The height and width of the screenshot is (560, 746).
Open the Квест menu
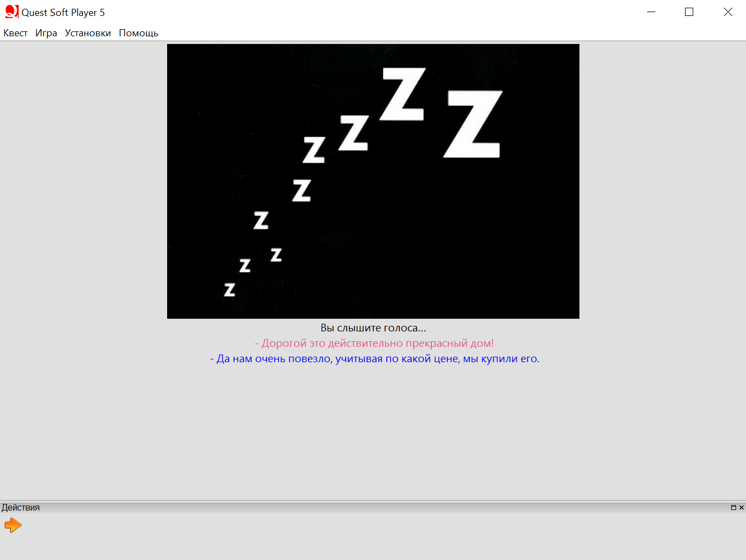click(15, 33)
